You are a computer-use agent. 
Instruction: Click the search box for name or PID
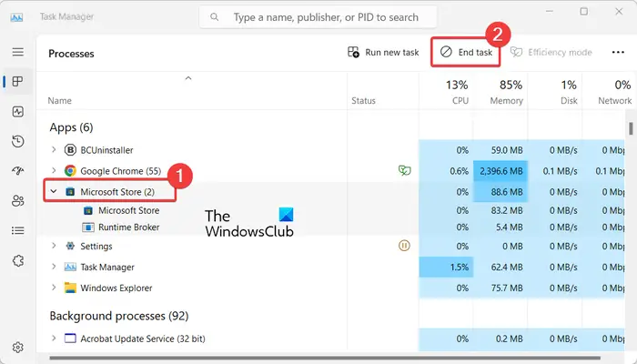(318, 17)
